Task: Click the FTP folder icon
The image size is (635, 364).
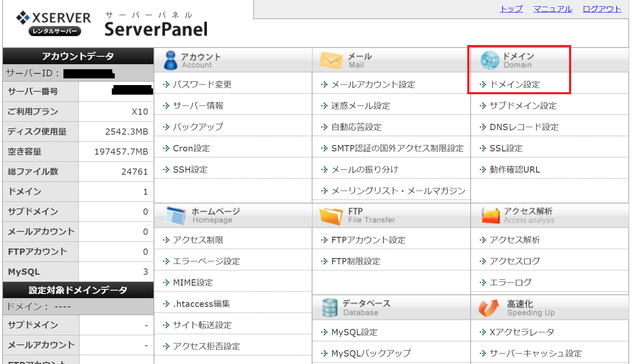Action: click(x=330, y=216)
